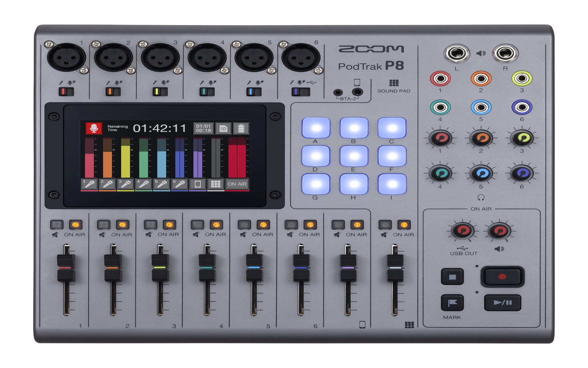Touch the orange headphone volume knob 2
Screen dimensions: 588x368
coord(481,138)
